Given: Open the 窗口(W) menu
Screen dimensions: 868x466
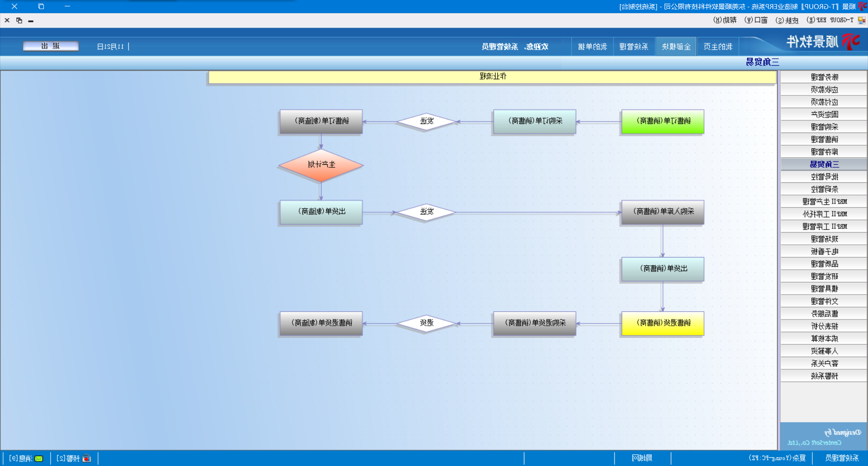Looking at the screenshot, I should click(756, 20).
